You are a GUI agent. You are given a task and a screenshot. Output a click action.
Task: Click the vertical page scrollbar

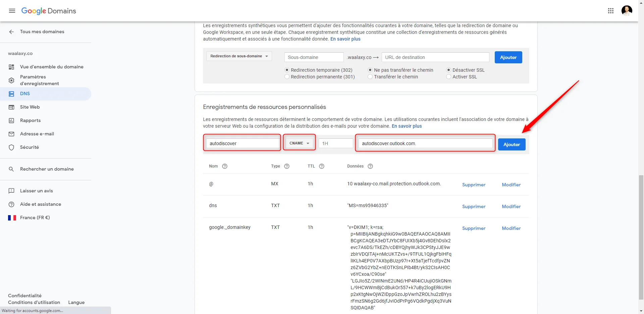[641, 237]
